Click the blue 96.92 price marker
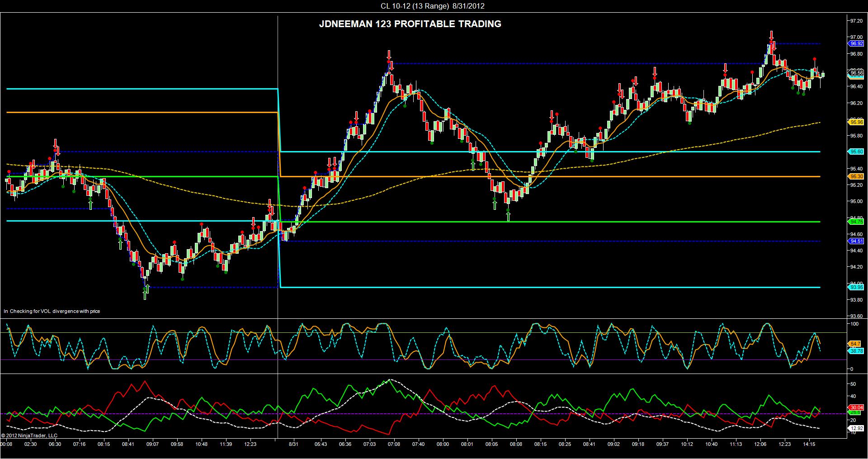 pyautogui.click(x=857, y=44)
